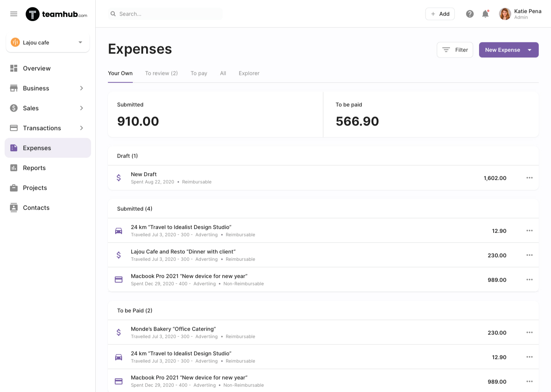Click the Business storefront icon
The height and width of the screenshot is (392, 551).
pos(14,88)
